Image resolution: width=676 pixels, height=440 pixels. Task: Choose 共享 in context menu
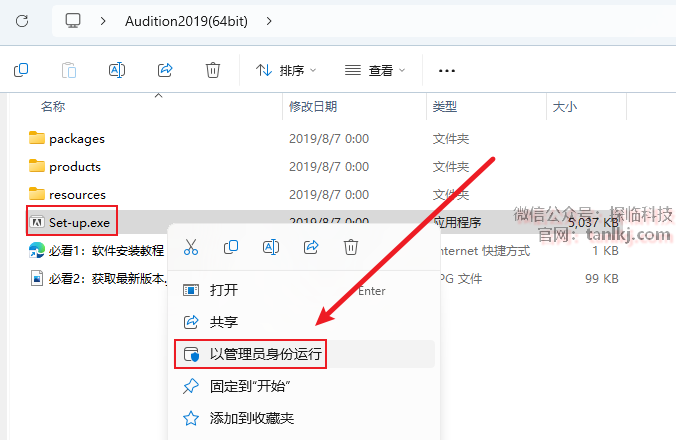point(304,322)
